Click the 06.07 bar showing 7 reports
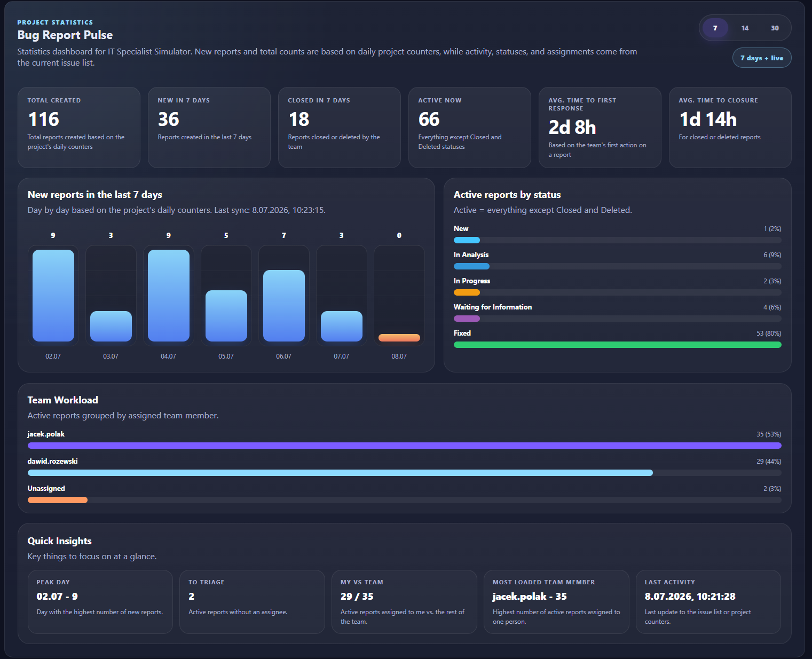 (x=284, y=306)
